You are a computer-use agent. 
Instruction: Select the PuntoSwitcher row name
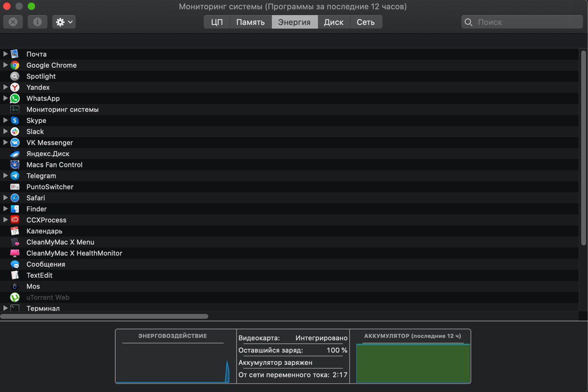coord(50,187)
